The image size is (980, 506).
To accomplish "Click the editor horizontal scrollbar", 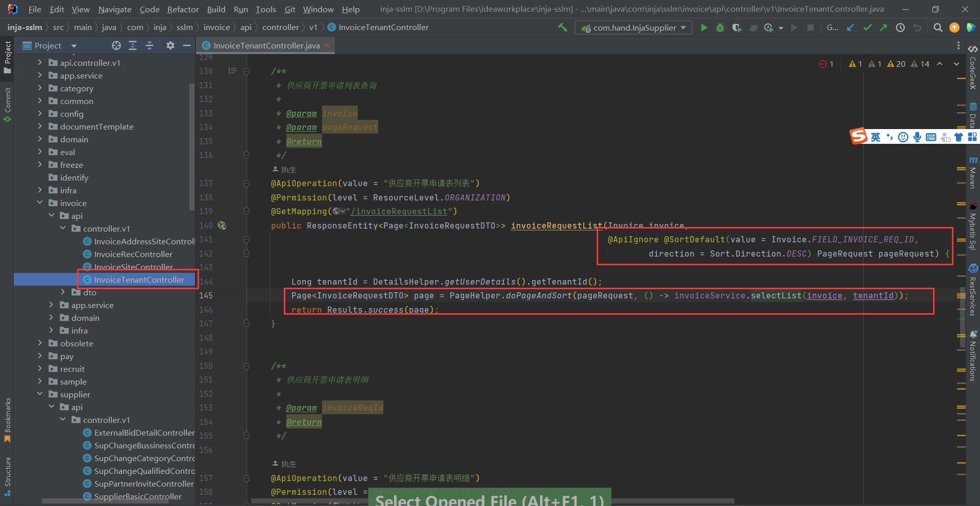I will pos(493,501).
